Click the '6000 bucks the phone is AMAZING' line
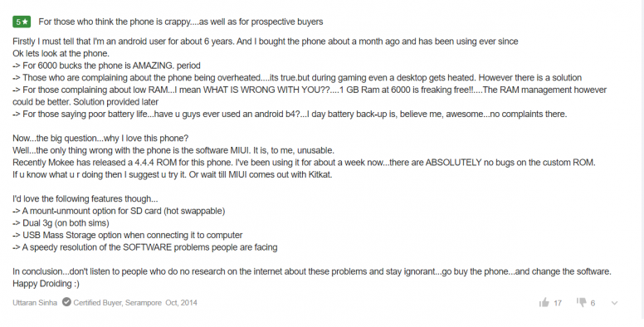Image resolution: width=644 pixels, height=327 pixels. (106, 66)
